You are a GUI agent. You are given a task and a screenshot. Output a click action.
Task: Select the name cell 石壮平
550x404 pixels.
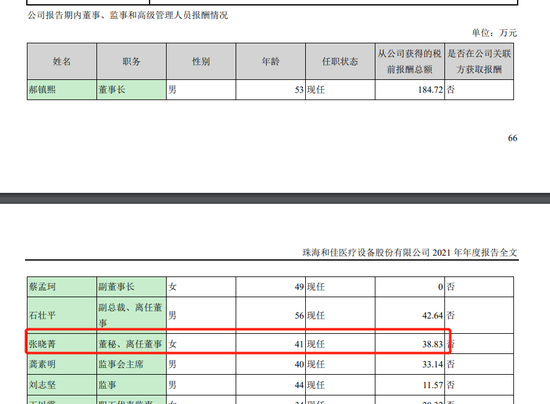(62, 315)
